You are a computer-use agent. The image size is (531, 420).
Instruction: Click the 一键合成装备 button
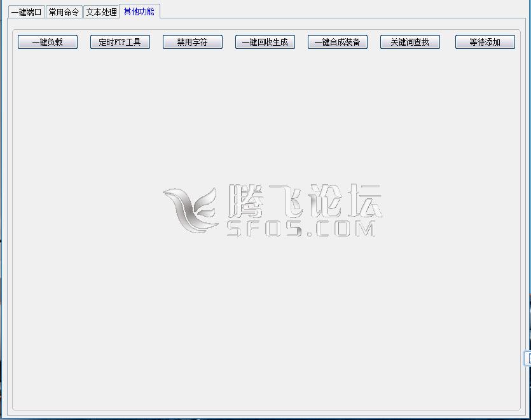pos(338,42)
